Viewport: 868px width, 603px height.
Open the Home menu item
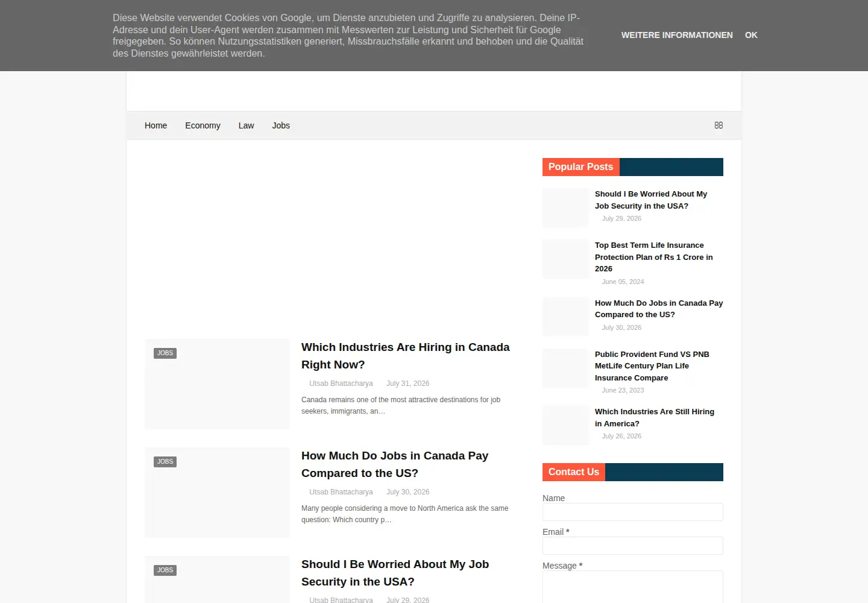[156, 125]
